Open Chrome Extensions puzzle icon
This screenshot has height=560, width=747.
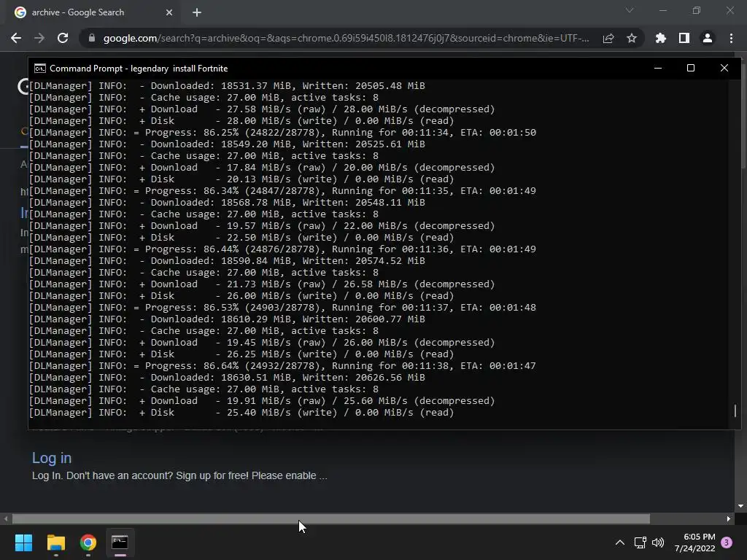click(661, 38)
